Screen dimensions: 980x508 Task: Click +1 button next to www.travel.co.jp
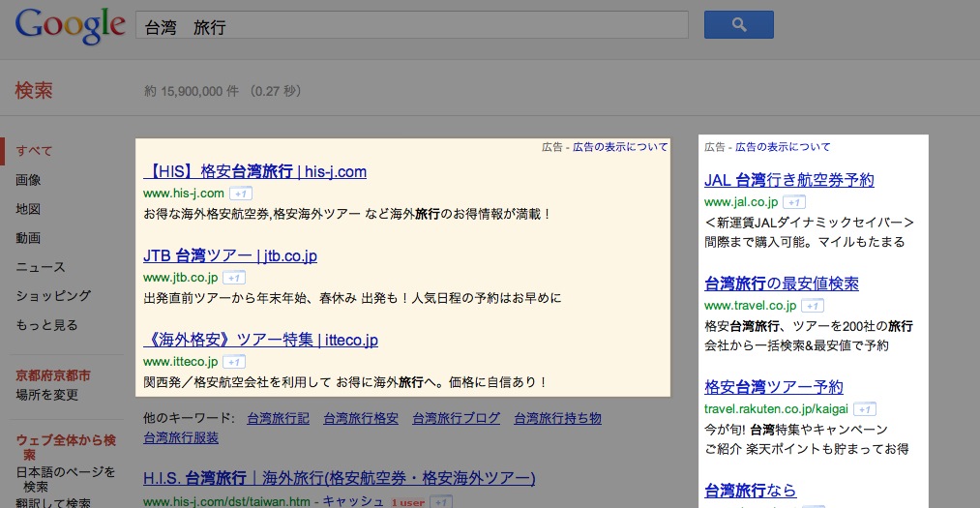[x=813, y=306]
